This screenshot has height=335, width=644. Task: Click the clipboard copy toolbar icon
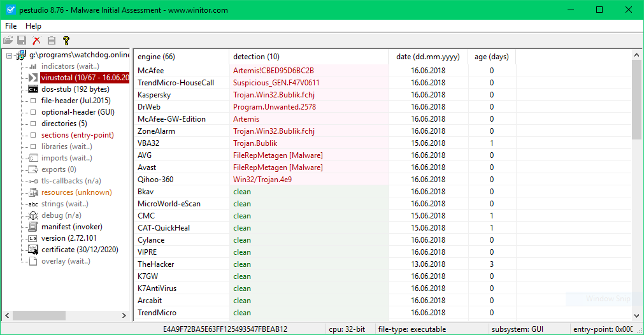pos(52,40)
